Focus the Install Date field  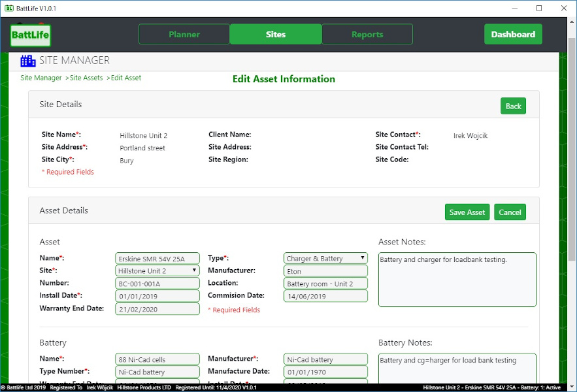[157, 296]
